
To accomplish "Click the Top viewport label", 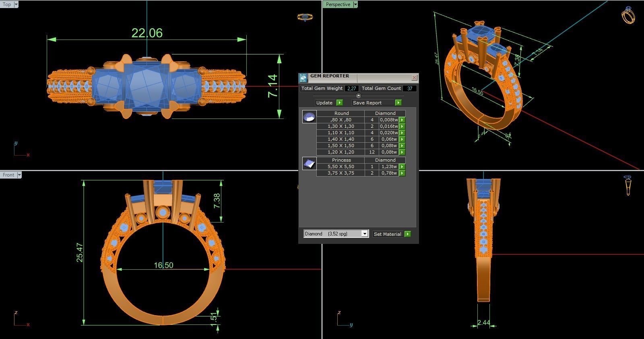I will (x=7, y=4).
